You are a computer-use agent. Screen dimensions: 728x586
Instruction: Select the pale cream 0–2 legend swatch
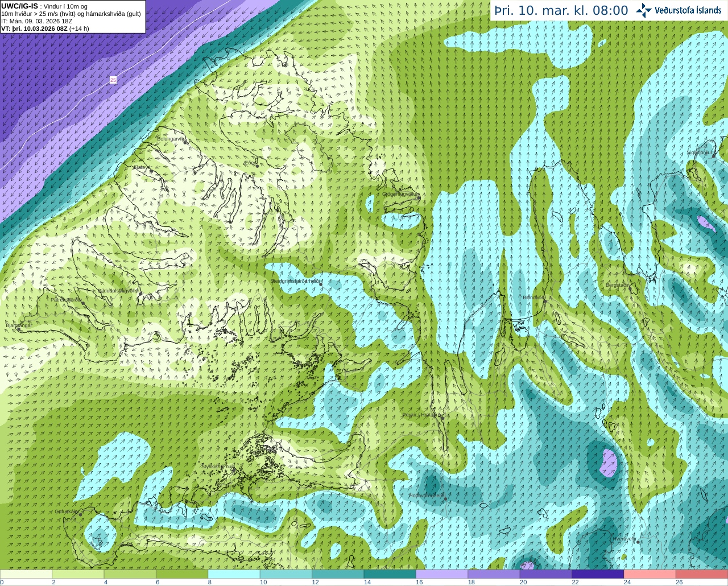click(x=26, y=574)
